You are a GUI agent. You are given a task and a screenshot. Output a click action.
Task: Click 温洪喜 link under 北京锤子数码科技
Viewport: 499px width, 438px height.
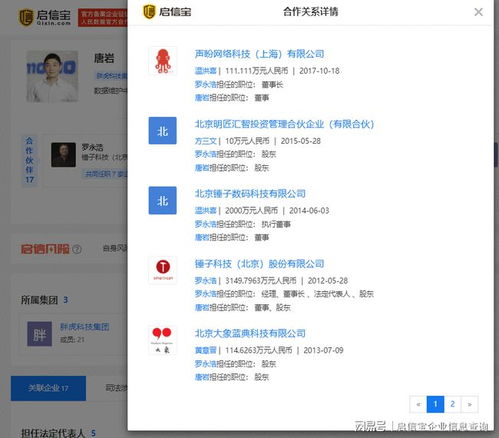(x=206, y=211)
